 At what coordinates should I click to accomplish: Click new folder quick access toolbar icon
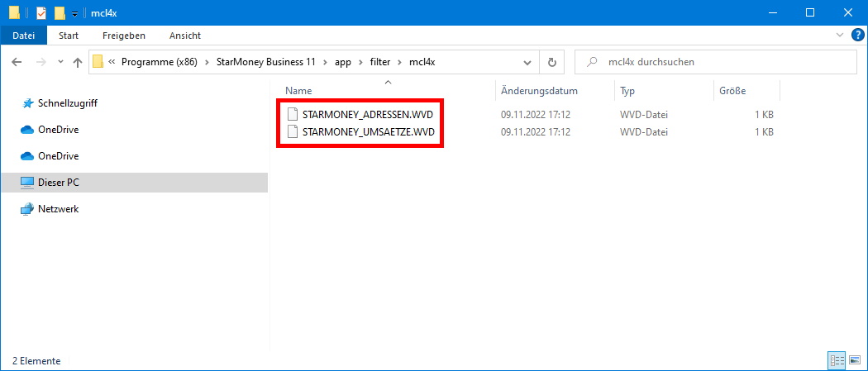click(60, 12)
